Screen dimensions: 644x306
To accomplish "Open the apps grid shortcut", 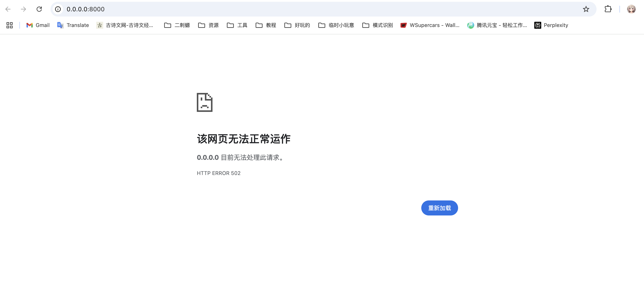I will click(x=10, y=25).
